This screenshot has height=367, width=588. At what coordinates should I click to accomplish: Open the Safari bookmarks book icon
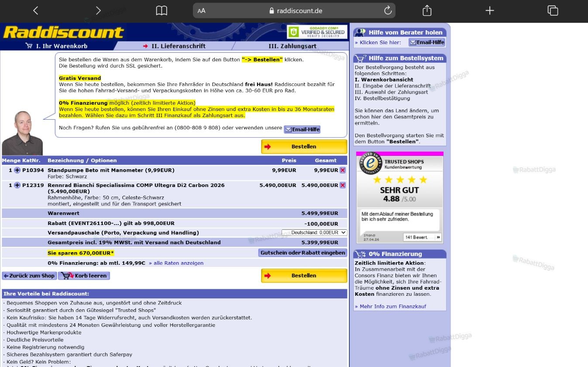(x=162, y=11)
